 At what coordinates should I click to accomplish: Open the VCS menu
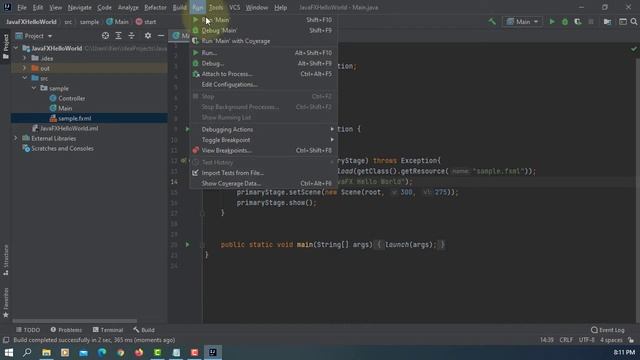(x=234, y=7)
